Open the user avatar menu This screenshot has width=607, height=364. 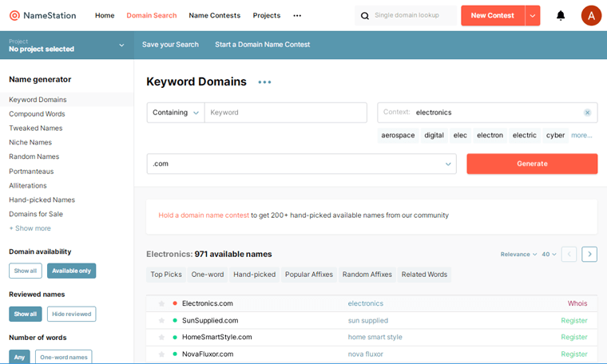[x=591, y=15]
